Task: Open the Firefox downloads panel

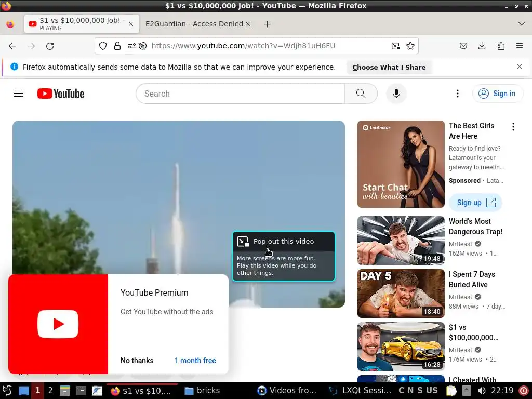Action: (x=482, y=46)
